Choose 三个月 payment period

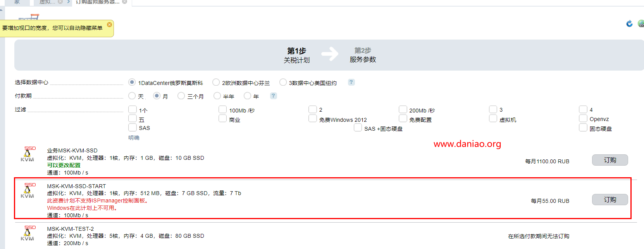pyautogui.click(x=181, y=96)
